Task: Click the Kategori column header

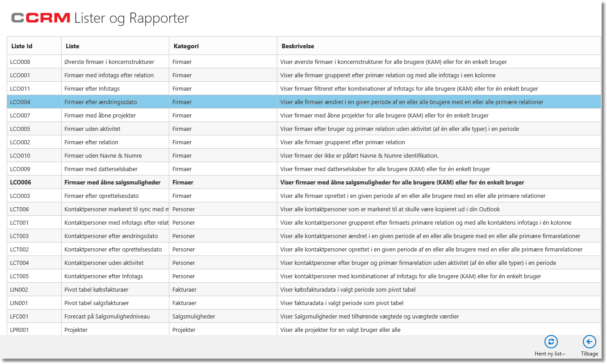Action: click(223, 46)
